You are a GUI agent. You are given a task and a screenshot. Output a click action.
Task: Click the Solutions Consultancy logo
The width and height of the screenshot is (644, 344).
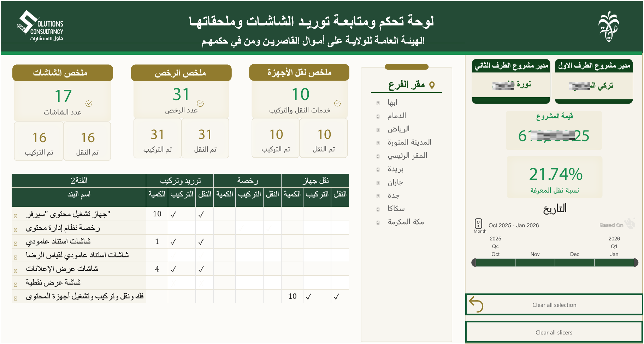coord(40,26)
